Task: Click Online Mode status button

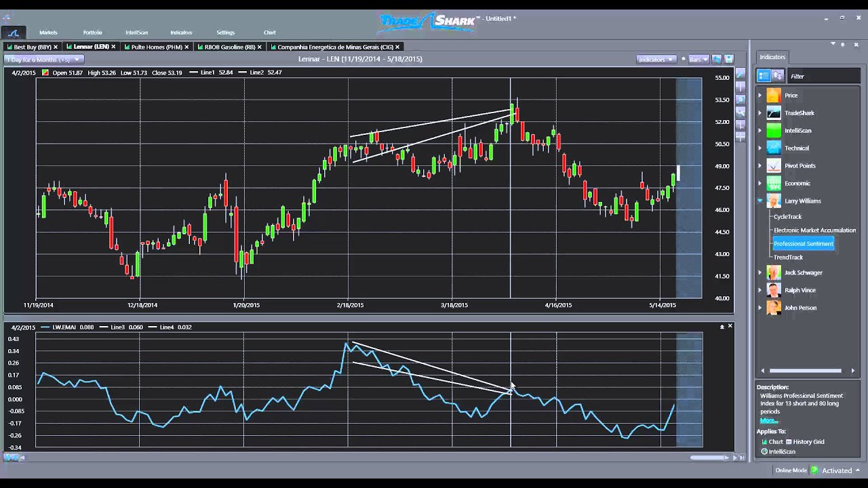Action: tap(791, 470)
